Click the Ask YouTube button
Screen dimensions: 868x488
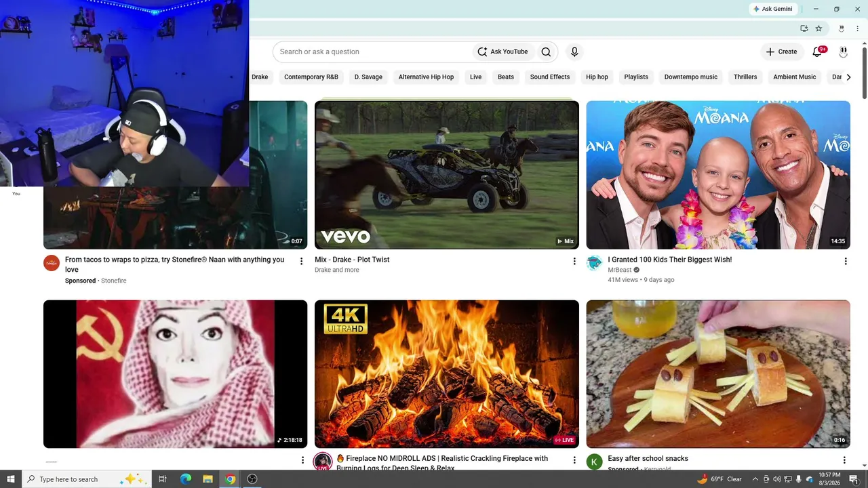click(x=502, y=52)
